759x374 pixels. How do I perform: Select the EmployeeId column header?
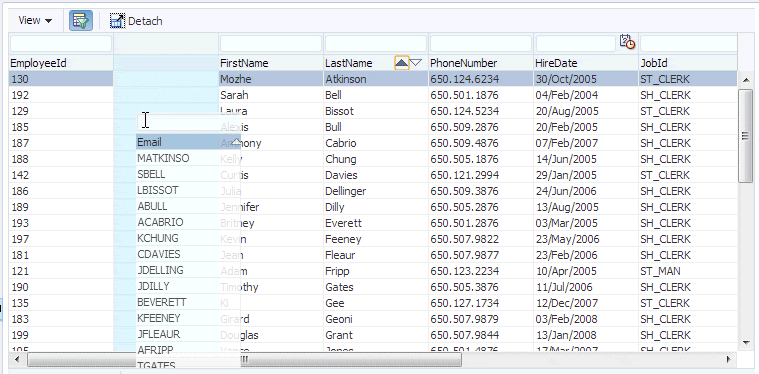click(61, 63)
